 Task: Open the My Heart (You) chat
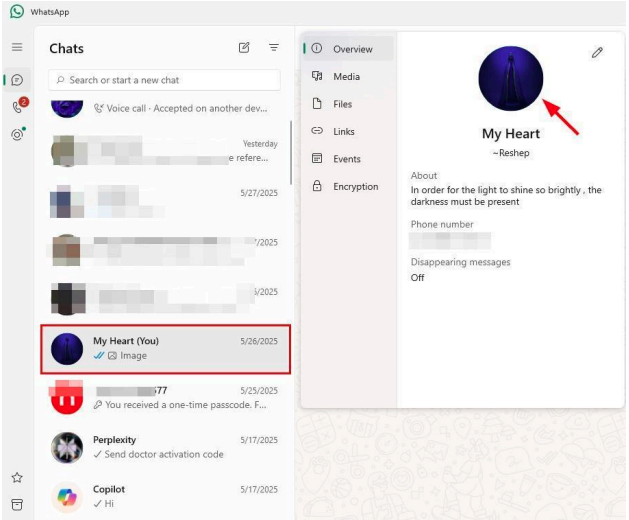pyautogui.click(x=165, y=348)
